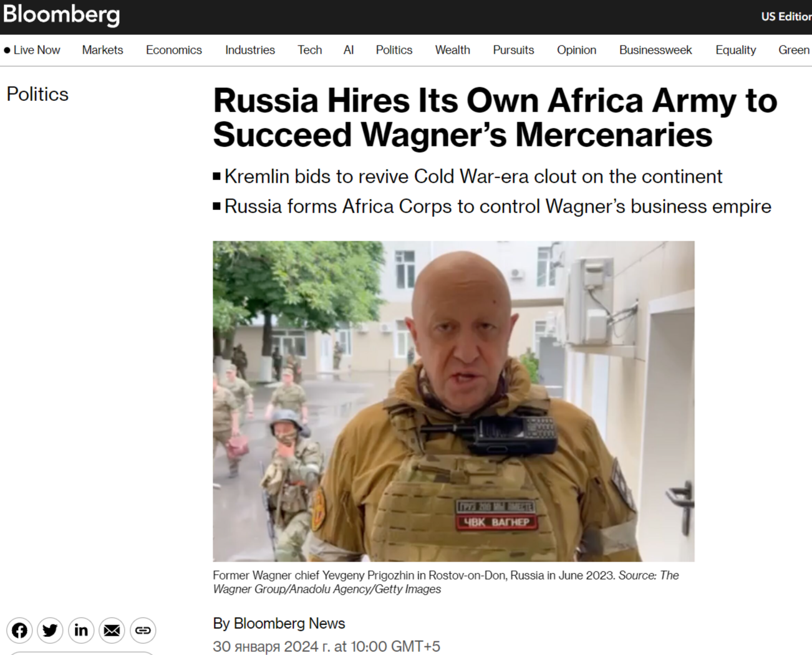This screenshot has width=812, height=655.
Task: Share article on Facebook icon
Action: pyautogui.click(x=19, y=630)
